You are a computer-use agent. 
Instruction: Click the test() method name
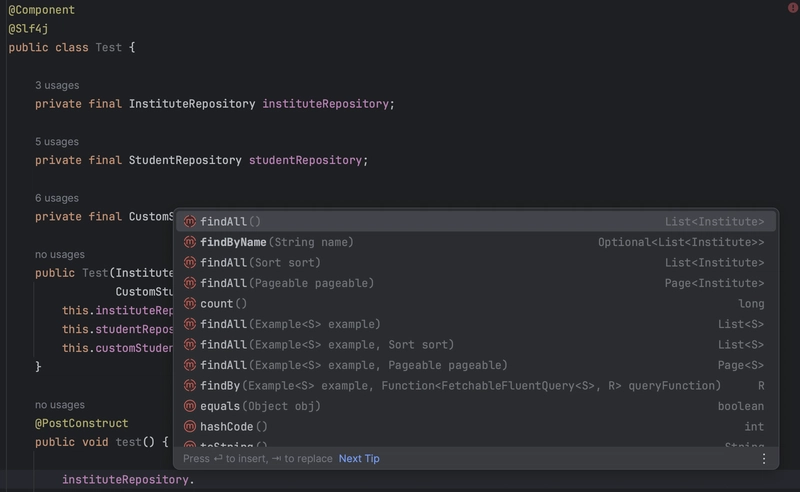[129, 442]
